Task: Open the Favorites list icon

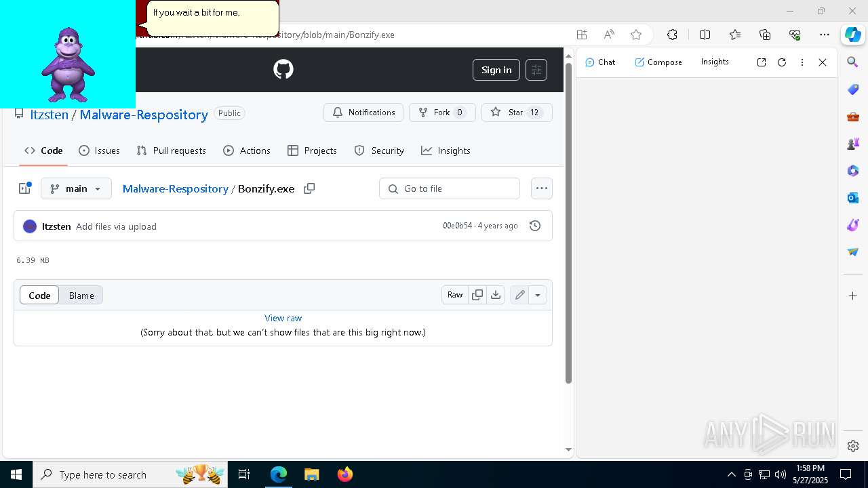Action: coord(735,35)
